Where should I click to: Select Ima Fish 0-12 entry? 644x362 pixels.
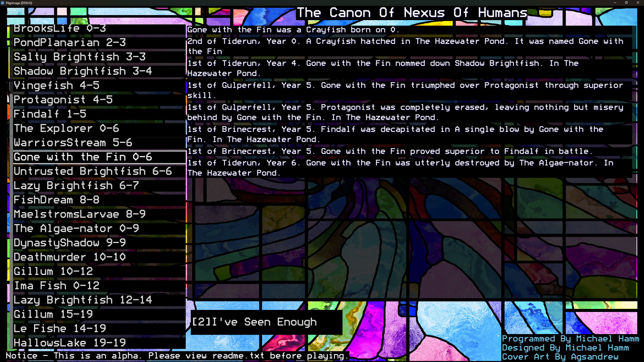coord(99,286)
